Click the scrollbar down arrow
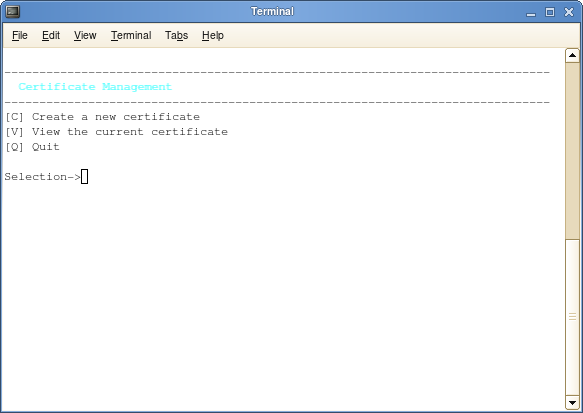The width and height of the screenshot is (583, 413). [x=572, y=403]
